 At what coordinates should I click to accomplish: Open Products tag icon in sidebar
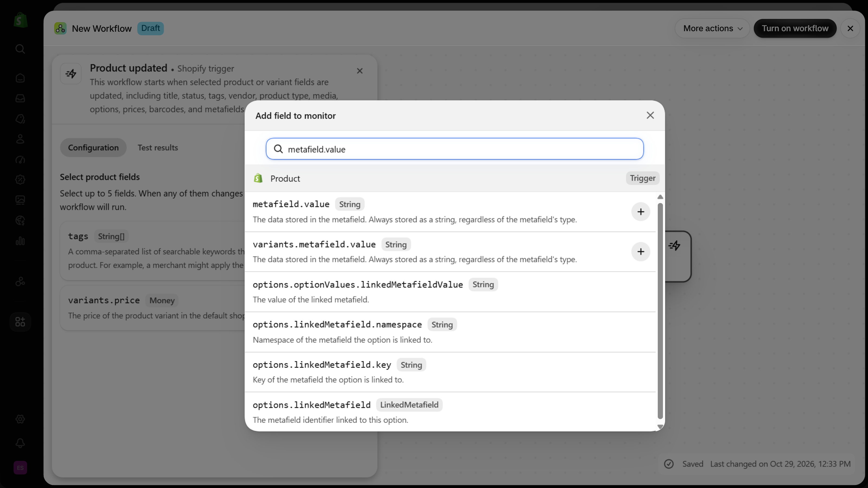(x=20, y=119)
